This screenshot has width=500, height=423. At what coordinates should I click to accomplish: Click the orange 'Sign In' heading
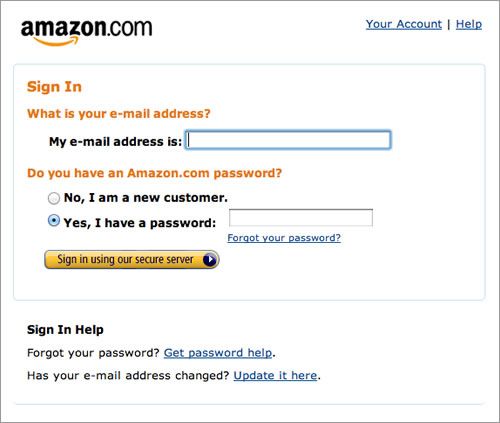click(54, 87)
